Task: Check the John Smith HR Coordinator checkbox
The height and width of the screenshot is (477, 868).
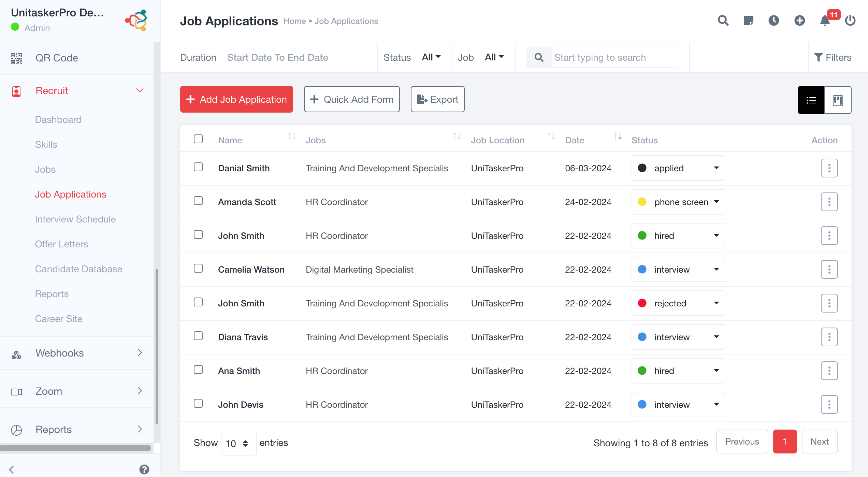Action: pyautogui.click(x=198, y=234)
